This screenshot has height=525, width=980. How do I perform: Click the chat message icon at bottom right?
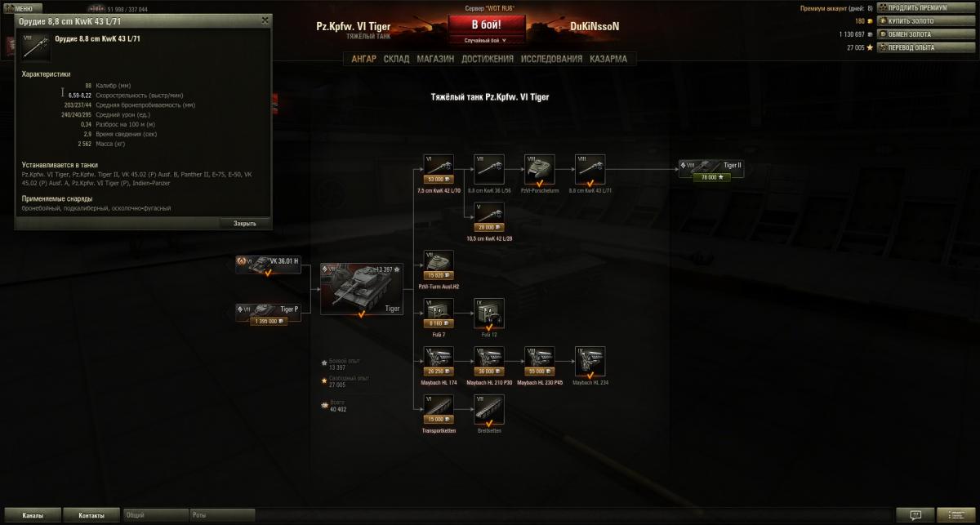click(x=915, y=515)
